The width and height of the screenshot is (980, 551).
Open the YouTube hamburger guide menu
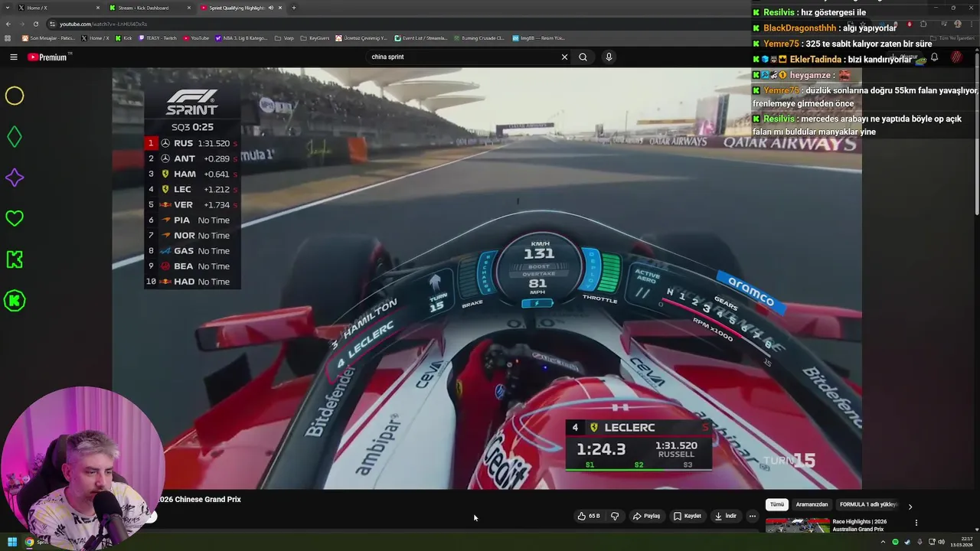point(13,57)
